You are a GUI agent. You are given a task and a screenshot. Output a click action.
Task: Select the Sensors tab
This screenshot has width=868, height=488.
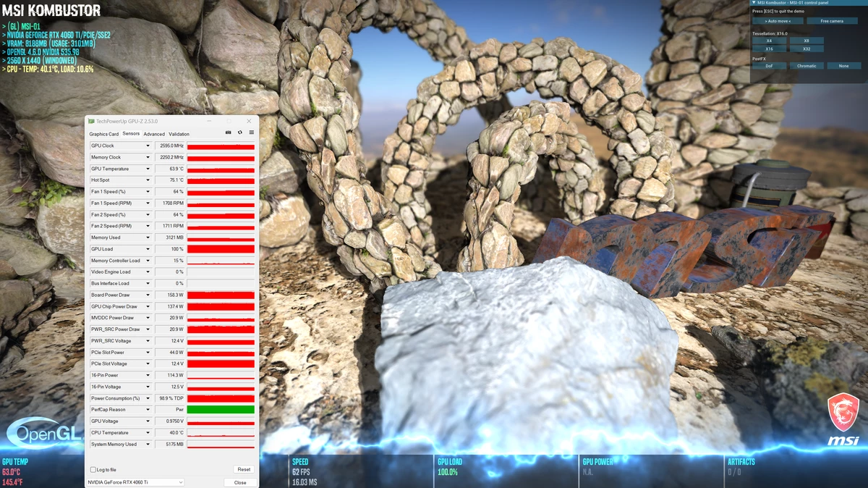(131, 134)
